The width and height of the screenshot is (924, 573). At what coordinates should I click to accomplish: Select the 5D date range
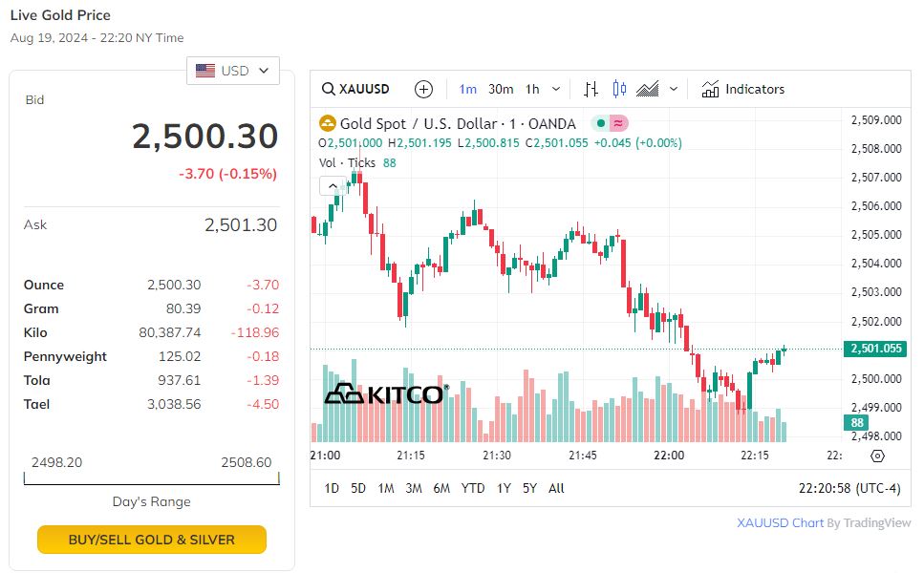(x=358, y=488)
